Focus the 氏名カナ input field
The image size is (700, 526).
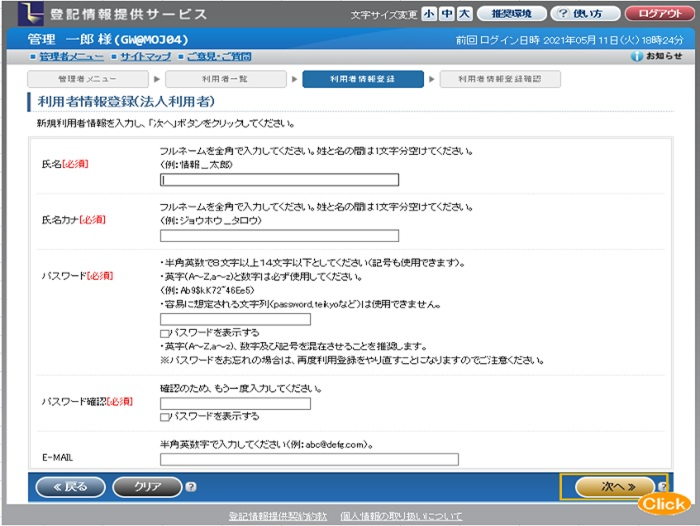point(279,236)
